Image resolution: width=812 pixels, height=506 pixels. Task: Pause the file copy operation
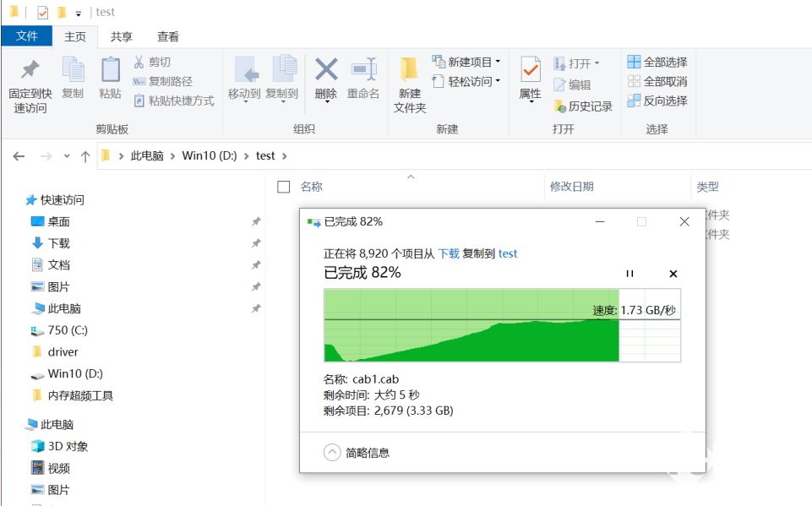(629, 274)
